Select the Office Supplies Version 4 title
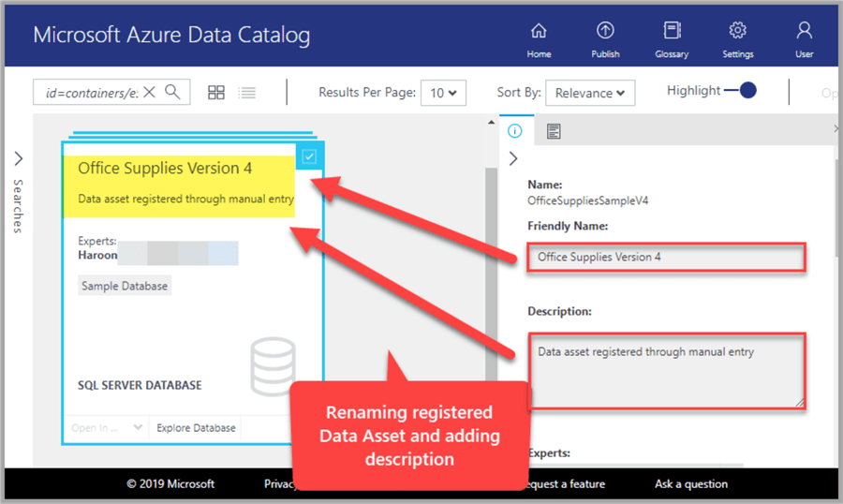The width and height of the screenshot is (843, 504). [165, 168]
